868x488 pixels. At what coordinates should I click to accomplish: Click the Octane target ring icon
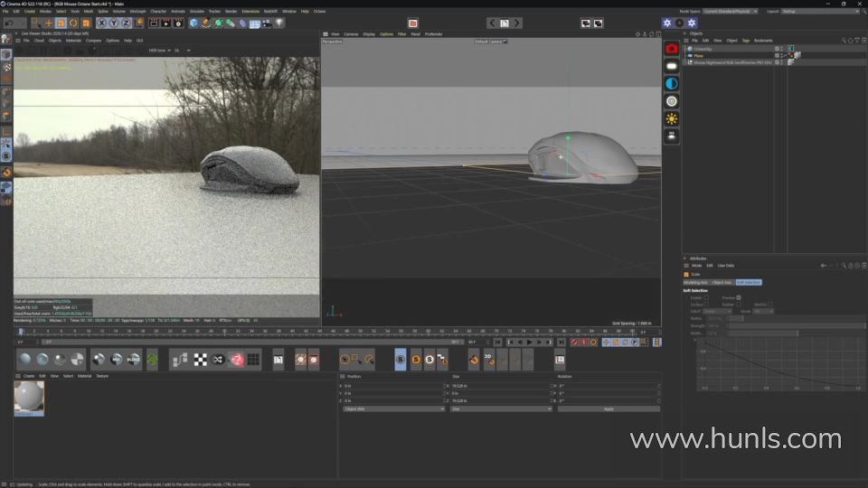pos(672,101)
